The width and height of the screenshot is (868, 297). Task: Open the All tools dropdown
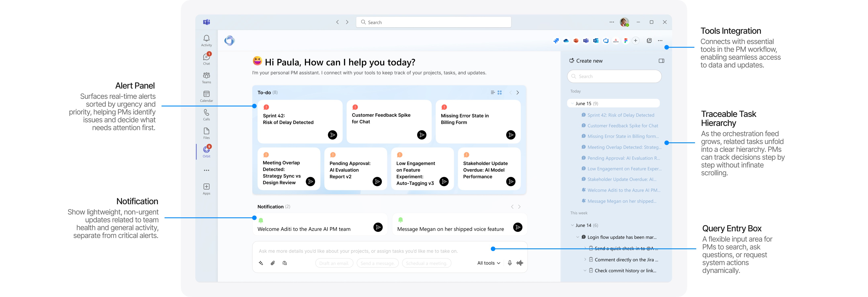tap(489, 263)
